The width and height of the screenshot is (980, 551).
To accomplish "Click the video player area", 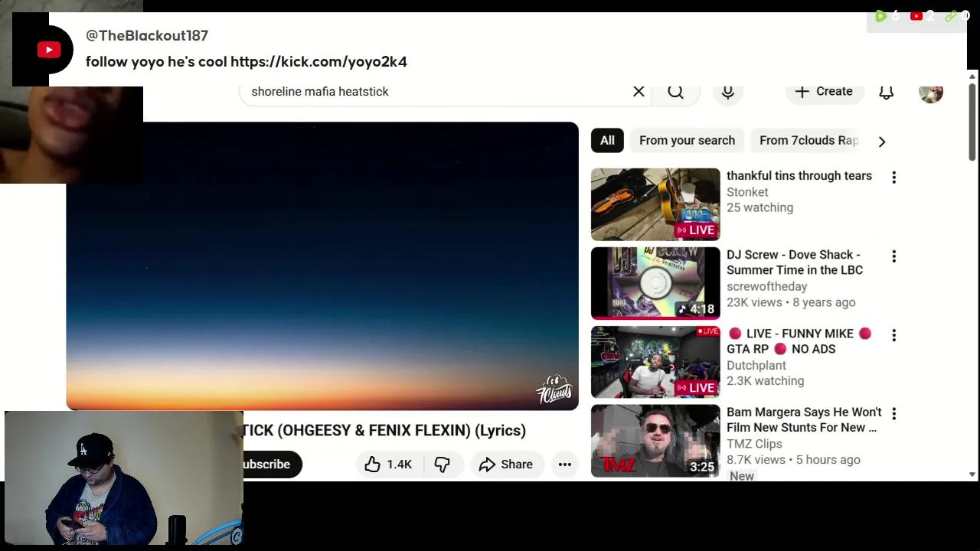I will pyautogui.click(x=322, y=266).
